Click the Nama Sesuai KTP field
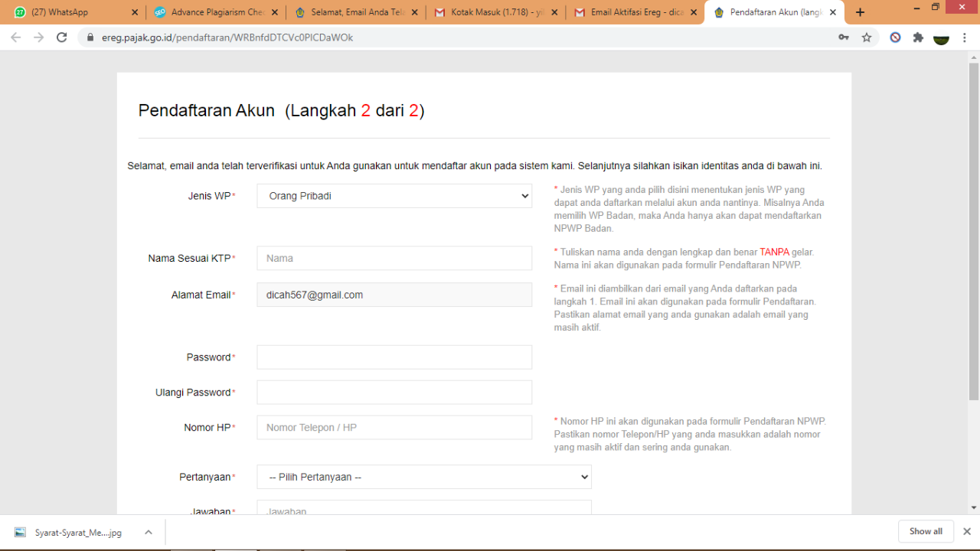Viewport: 980px width, 551px height. [394, 258]
